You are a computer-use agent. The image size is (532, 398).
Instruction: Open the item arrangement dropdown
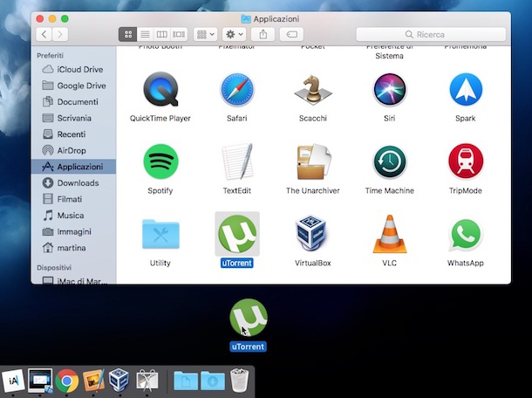coord(206,34)
